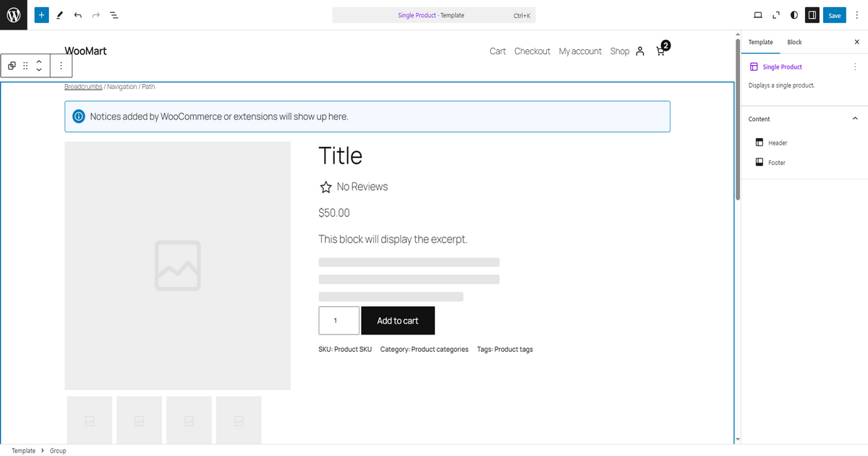Viewport: 868px width, 456px height.
Task: Click the WordPress logo to exit editor
Action: click(x=14, y=14)
